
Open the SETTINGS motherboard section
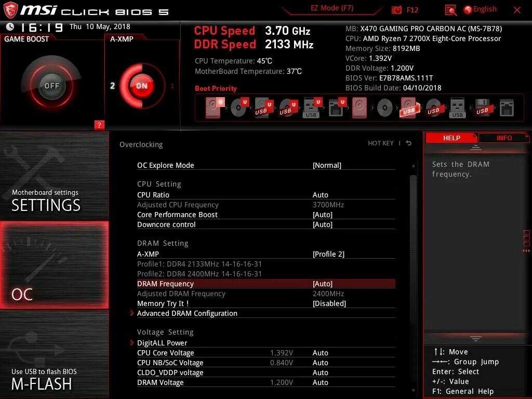point(54,176)
